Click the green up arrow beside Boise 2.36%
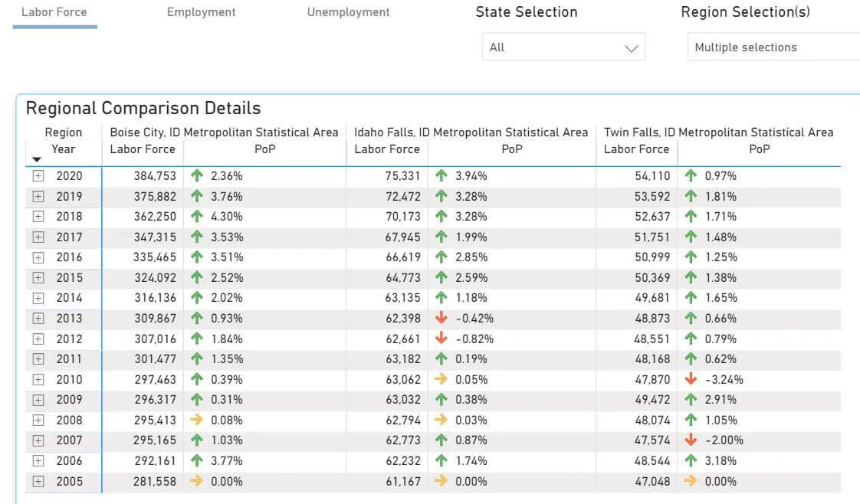 tap(197, 175)
